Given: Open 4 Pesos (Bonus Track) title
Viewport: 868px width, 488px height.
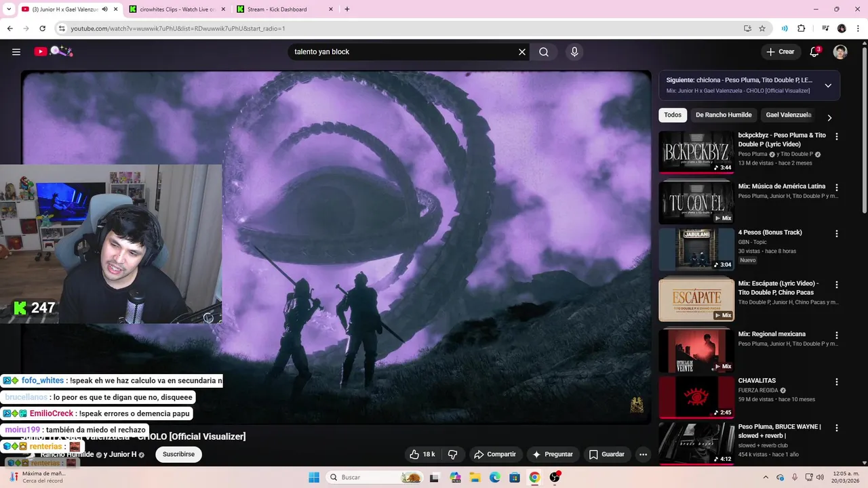Looking at the screenshot, I should (x=770, y=232).
